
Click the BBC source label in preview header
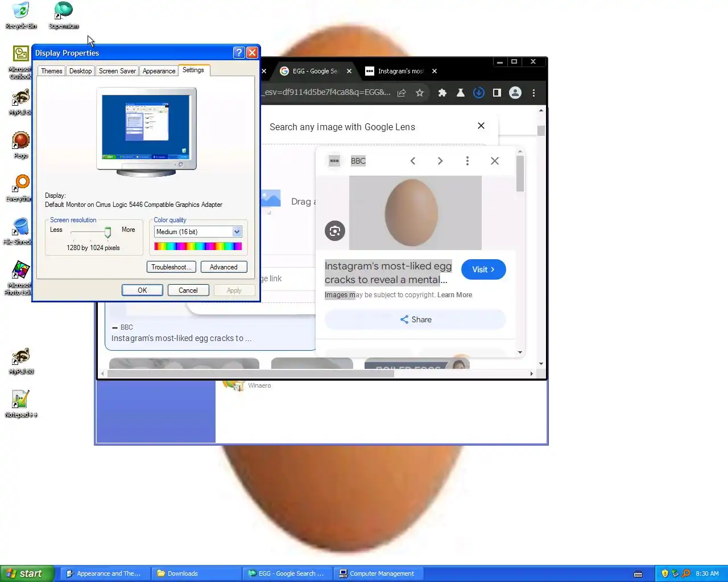pos(358,161)
